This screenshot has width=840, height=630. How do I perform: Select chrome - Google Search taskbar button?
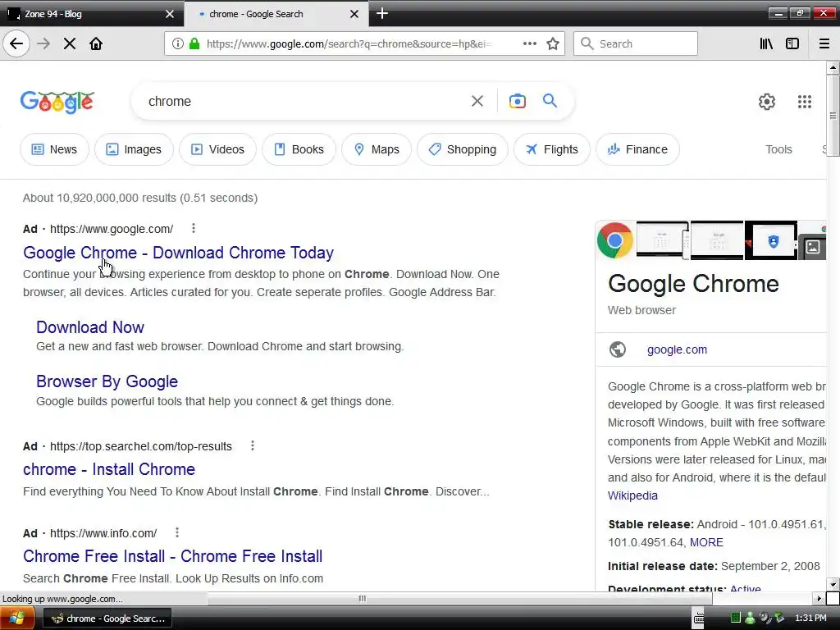click(x=107, y=619)
